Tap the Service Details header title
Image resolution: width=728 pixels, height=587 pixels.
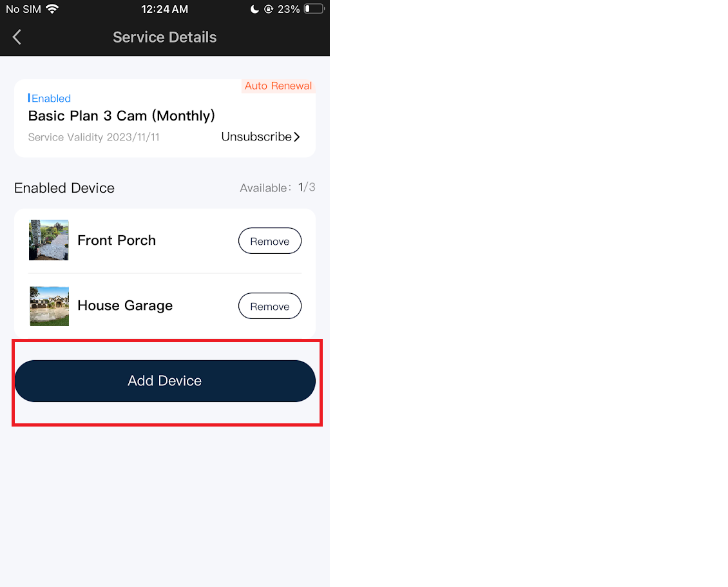165,37
